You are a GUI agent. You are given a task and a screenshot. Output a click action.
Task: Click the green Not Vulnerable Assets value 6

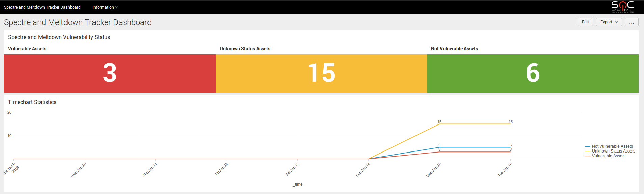click(x=533, y=73)
